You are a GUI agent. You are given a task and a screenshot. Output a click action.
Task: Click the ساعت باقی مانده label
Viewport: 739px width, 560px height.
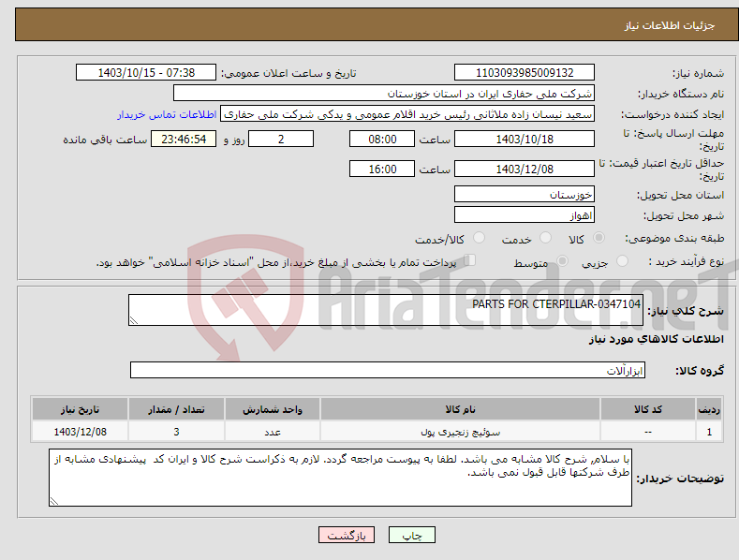pos(105,140)
